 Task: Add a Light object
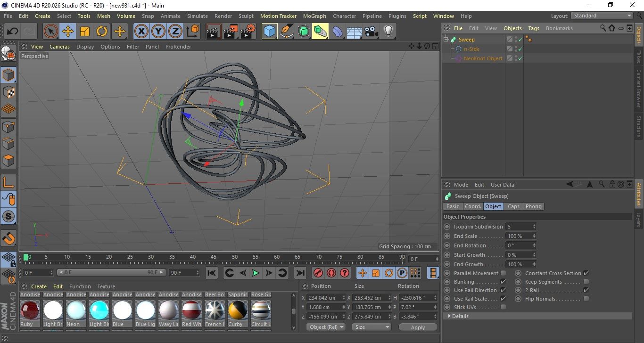388,32
